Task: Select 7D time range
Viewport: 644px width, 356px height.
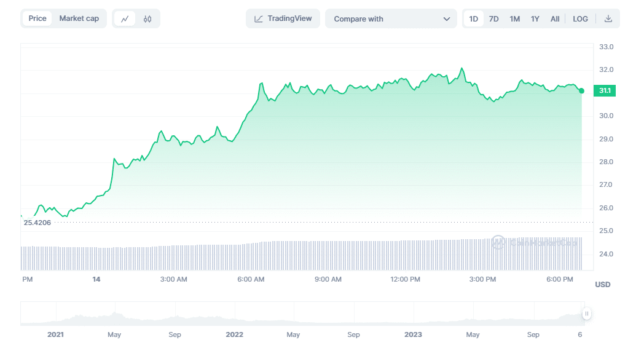Action: [493, 19]
